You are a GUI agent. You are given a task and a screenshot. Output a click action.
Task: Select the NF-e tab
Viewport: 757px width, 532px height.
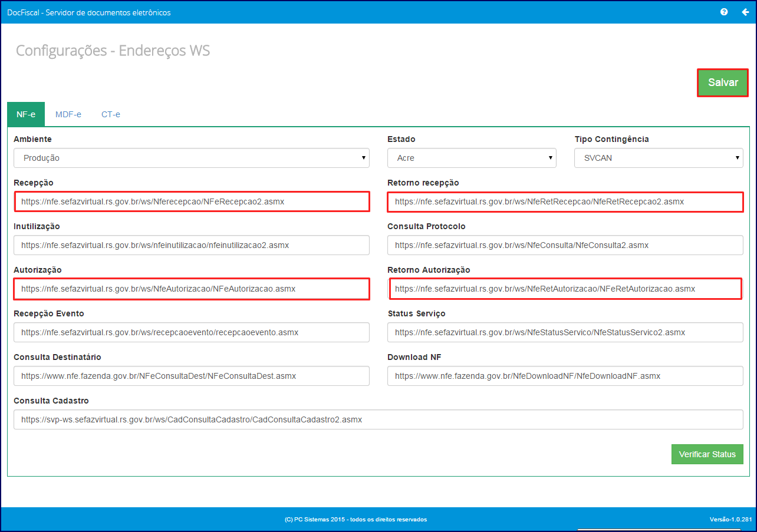point(26,114)
